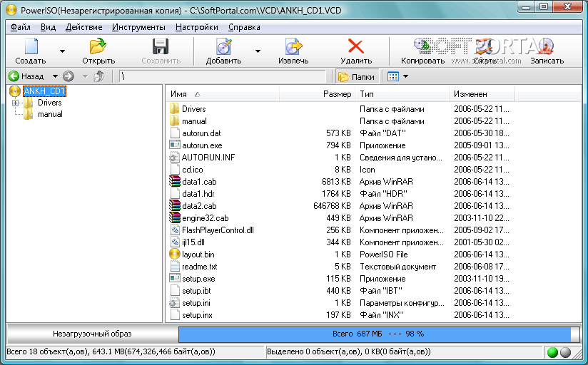Screen dimensions: 588x365
Task: Click the red X Удалить icon
Action: [355, 48]
